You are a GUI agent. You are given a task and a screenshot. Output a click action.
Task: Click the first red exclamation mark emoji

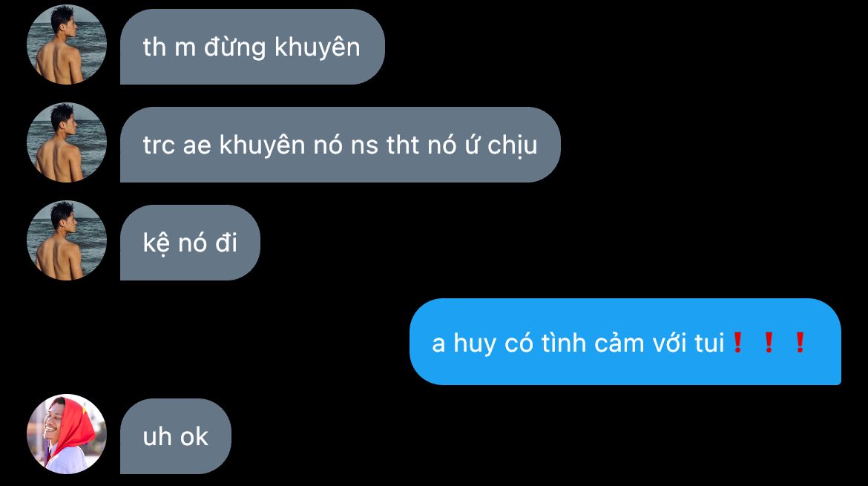click(737, 343)
